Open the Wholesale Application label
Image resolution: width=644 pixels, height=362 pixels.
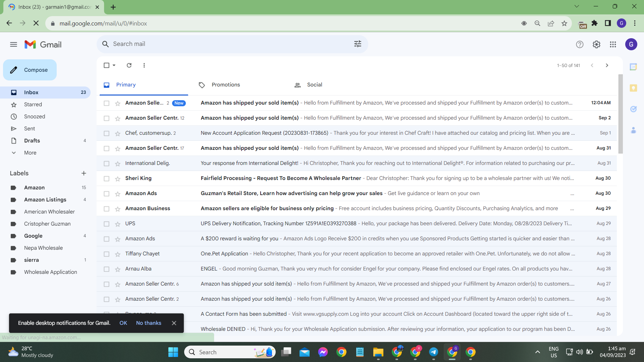(45, 272)
